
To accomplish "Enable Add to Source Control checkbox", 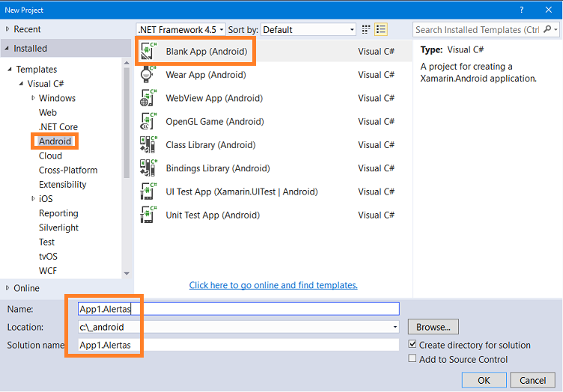I will (x=413, y=358).
